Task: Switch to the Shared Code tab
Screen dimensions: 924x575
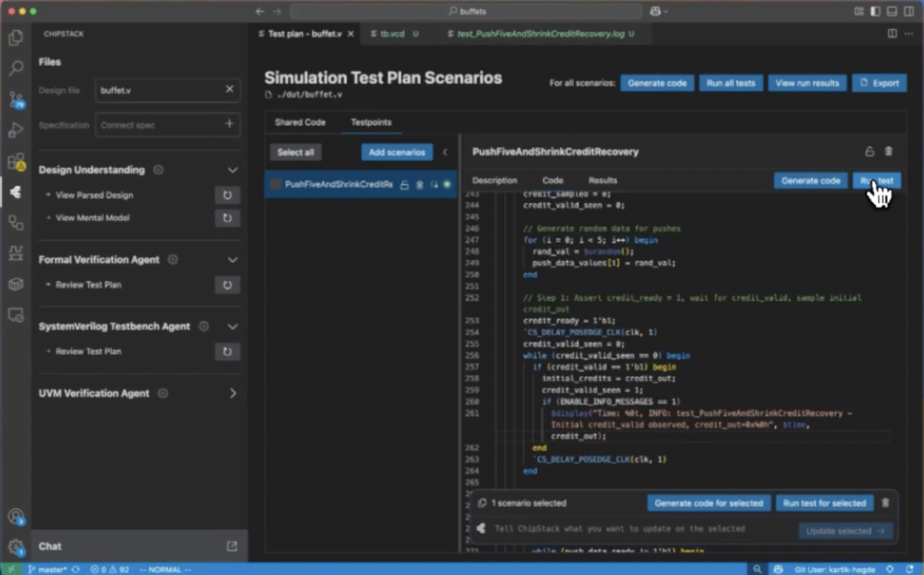Action: click(300, 122)
